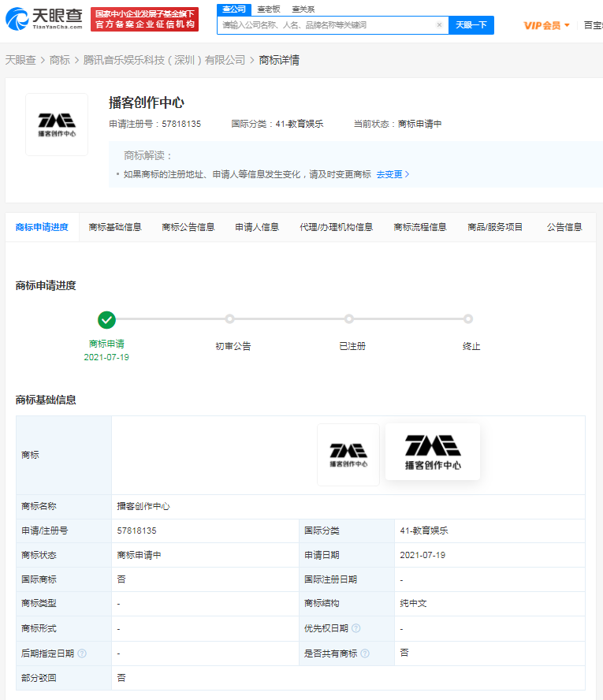
Task: Open the VIP会员 dropdown
Action: (x=547, y=25)
